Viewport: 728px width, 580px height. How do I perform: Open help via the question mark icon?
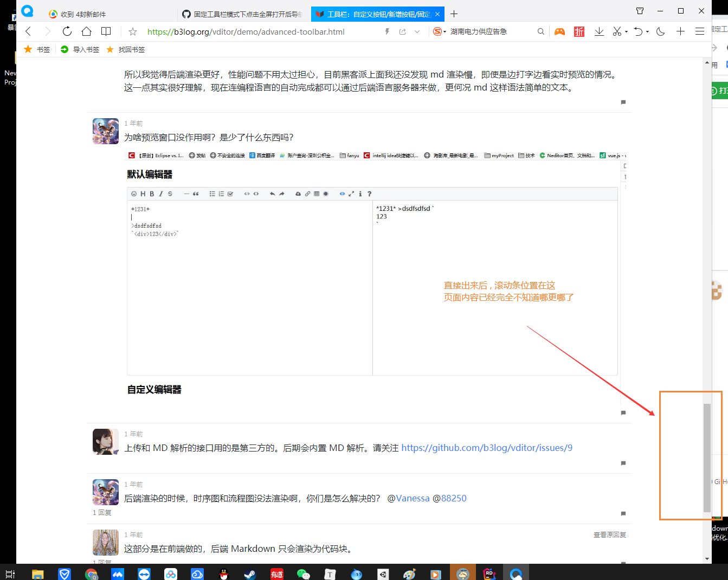click(x=369, y=194)
